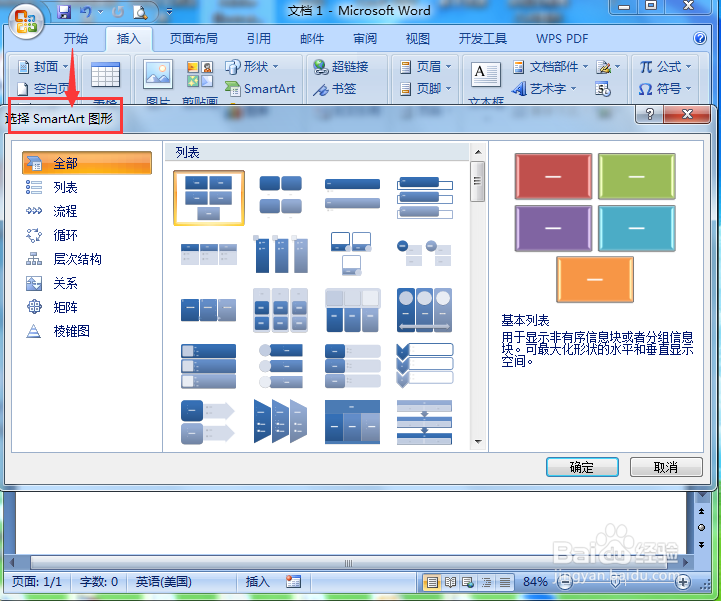Cancel the dialog with 取消

coord(666,467)
